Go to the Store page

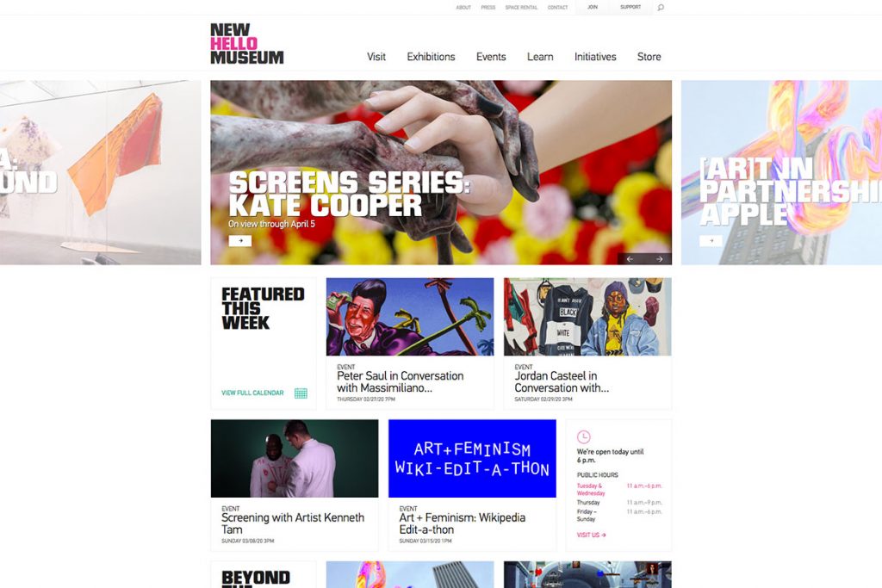[649, 57]
